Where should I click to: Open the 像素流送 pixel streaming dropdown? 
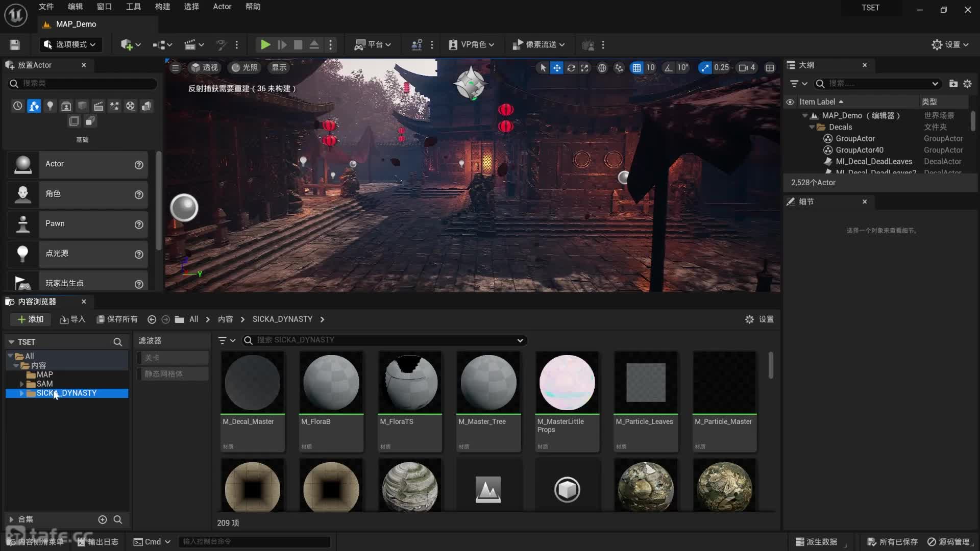click(x=538, y=45)
